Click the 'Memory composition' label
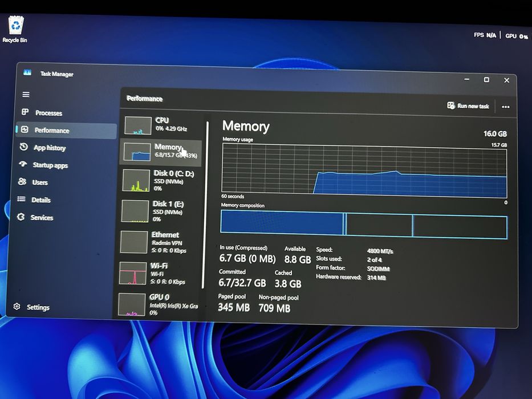Viewport: 532px width, 399px height. click(242, 205)
